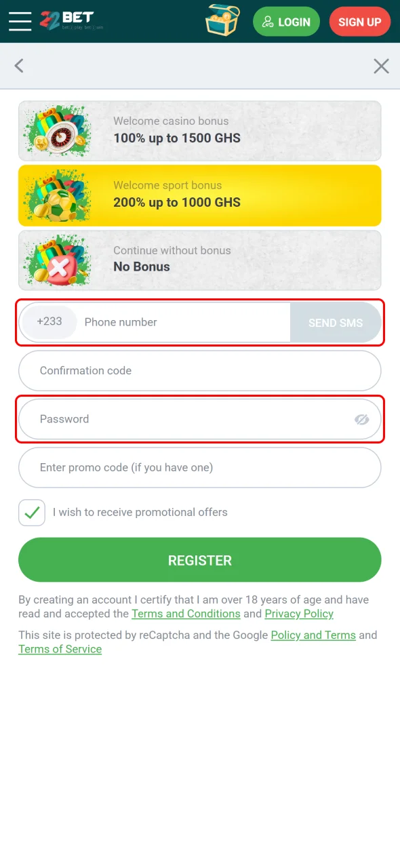Choose Continue without bonus

coord(200,260)
